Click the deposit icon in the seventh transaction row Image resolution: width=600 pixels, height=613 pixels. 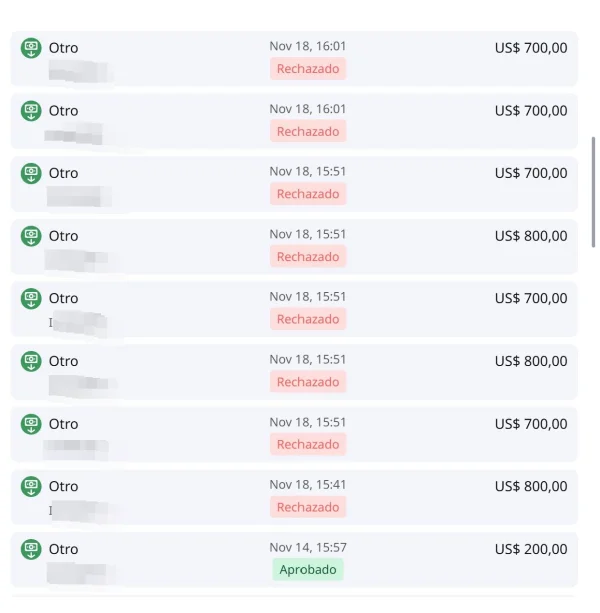point(31,424)
